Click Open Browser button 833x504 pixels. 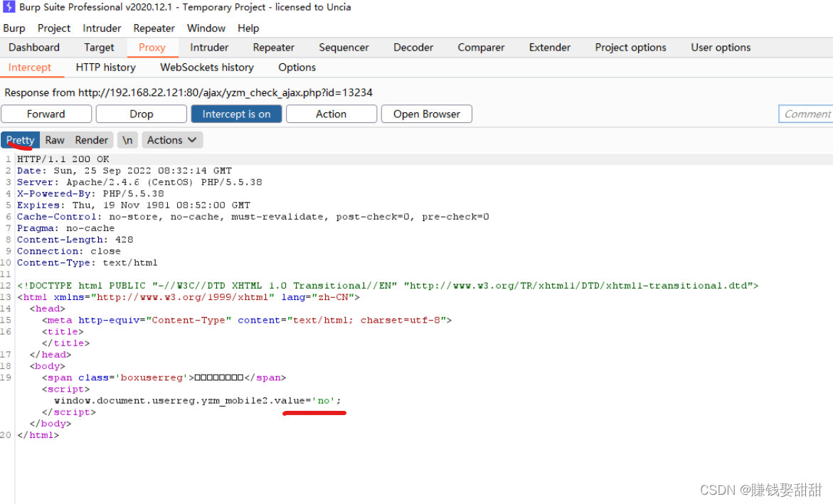click(427, 114)
